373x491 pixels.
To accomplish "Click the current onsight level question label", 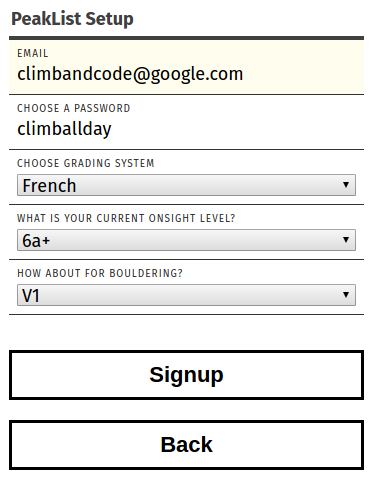I will point(126,218).
